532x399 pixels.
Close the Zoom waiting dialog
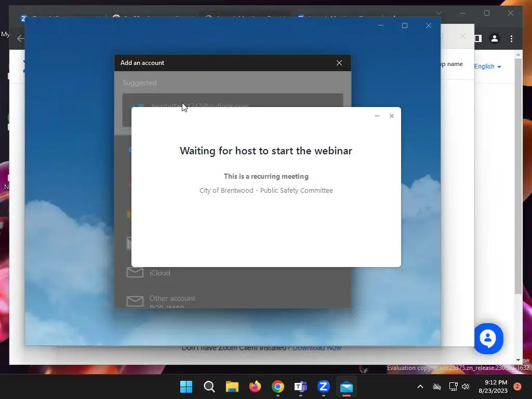[392, 116]
